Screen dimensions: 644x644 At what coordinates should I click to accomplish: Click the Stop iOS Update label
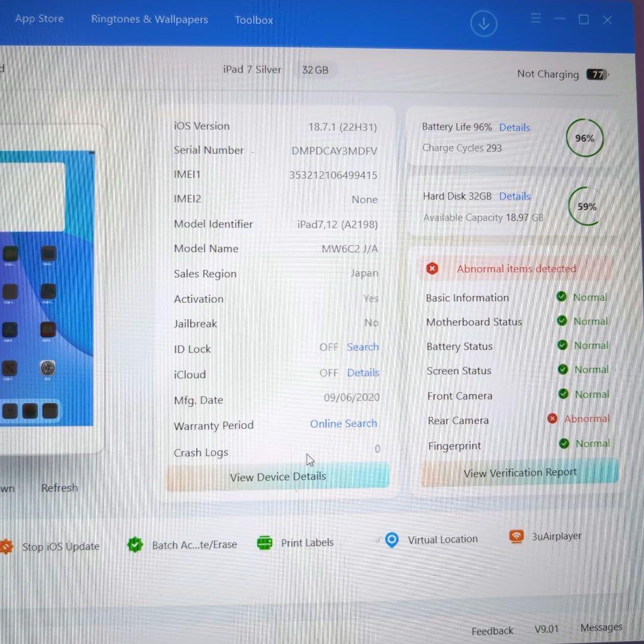61,547
